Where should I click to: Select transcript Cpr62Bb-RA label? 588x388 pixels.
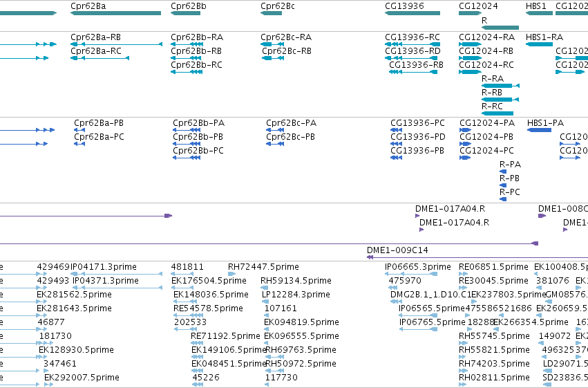tap(197, 37)
